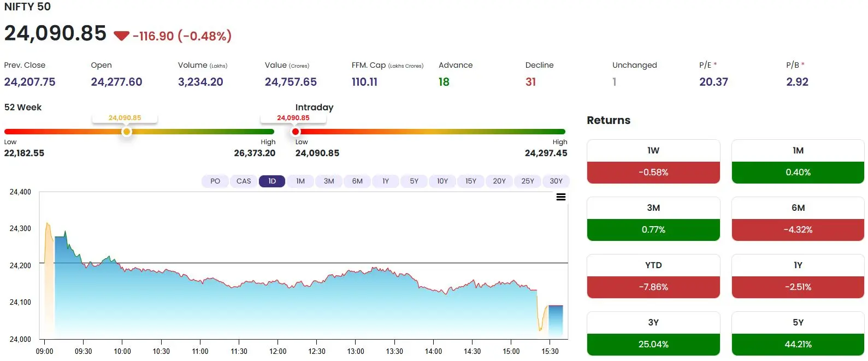Click the Intraday 24,090.85 tooltip label
The width and height of the screenshot is (868, 361).
pyautogui.click(x=293, y=118)
